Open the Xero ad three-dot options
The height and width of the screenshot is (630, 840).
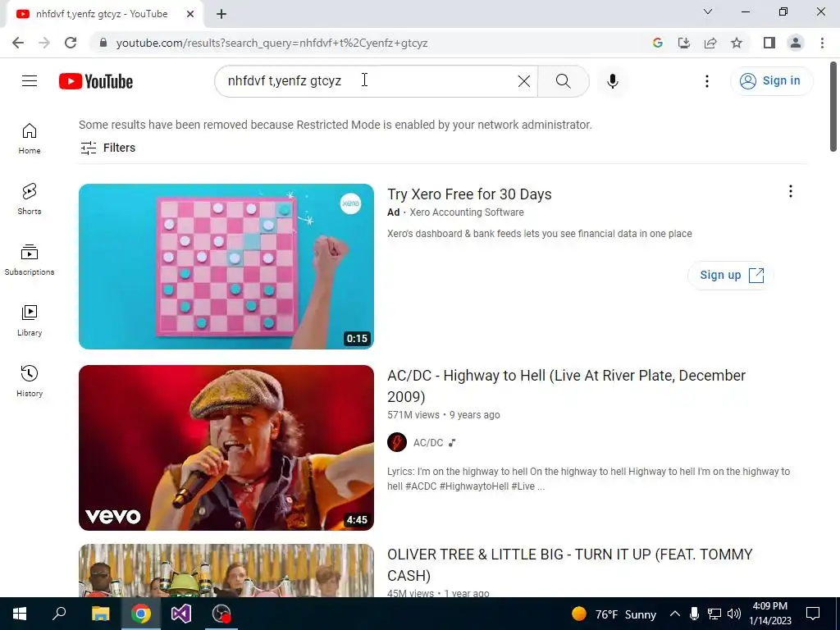pos(791,192)
